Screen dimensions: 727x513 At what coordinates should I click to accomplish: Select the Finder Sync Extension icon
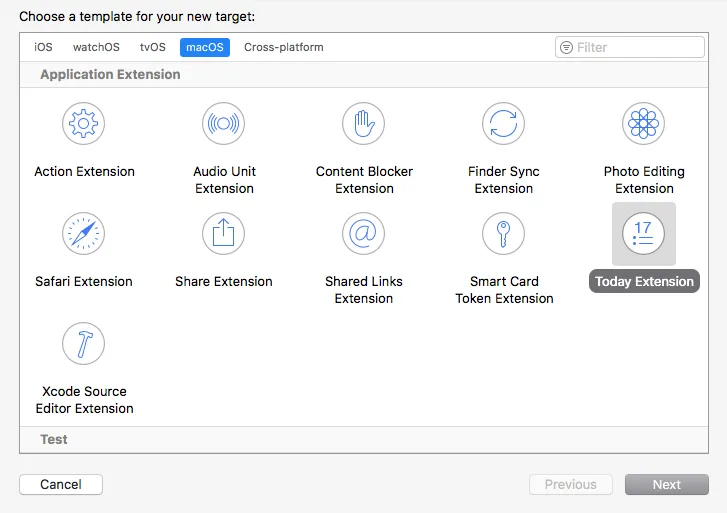click(x=504, y=124)
